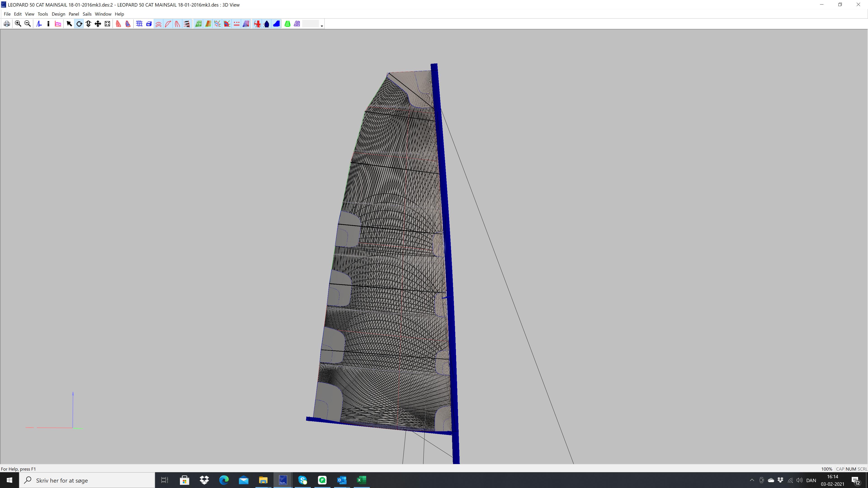Open Skype from the taskbar
This screenshot has height=488, width=868.
[x=303, y=480]
